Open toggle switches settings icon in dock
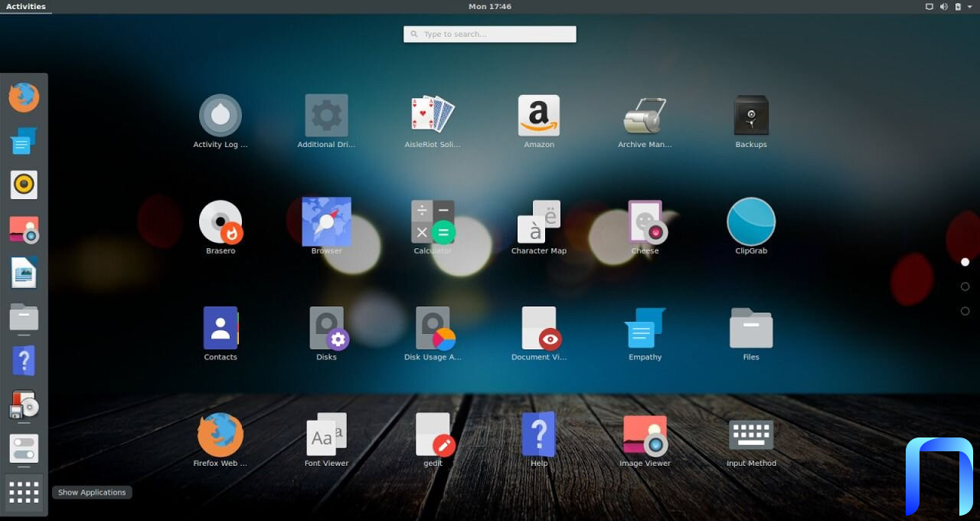Screen dimensions: 980x521 coord(24,448)
